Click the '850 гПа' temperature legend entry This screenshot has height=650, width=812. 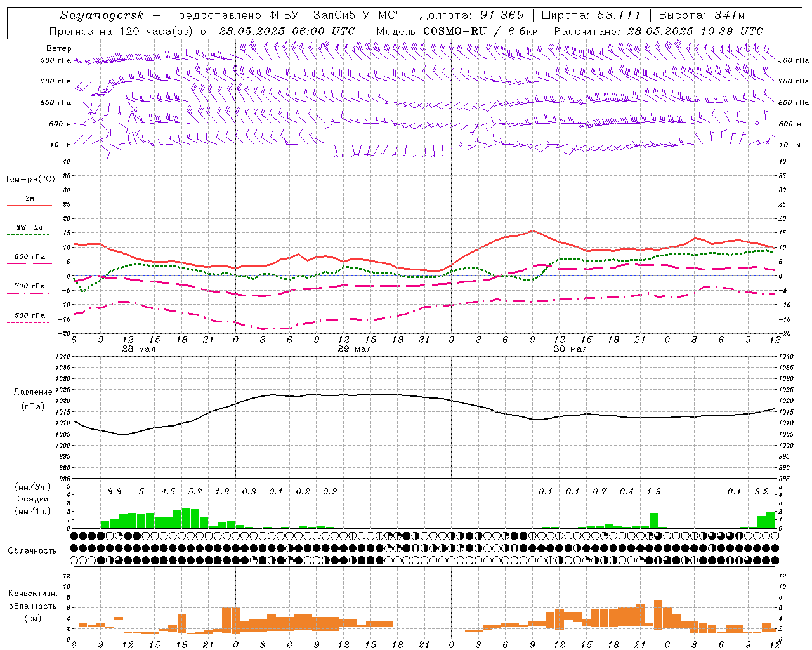(x=29, y=257)
